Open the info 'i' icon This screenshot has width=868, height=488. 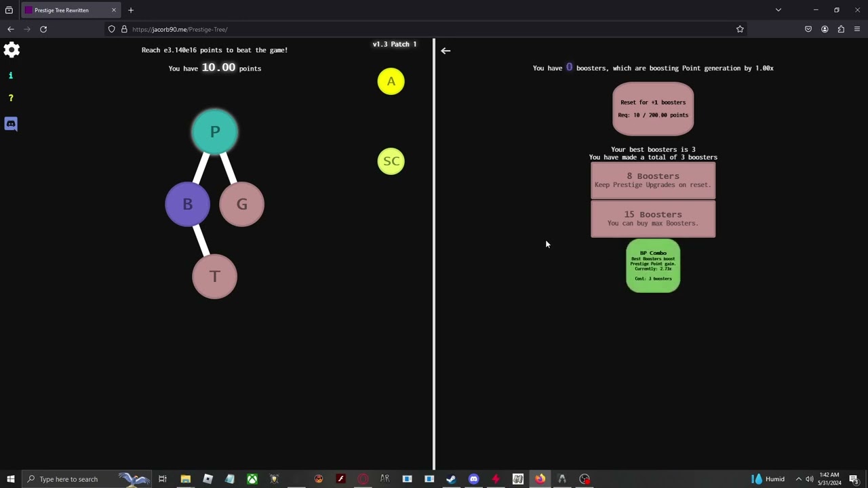(x=11, y=75)
